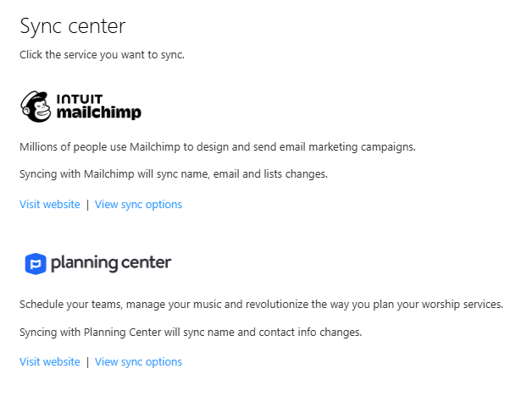Click the 'Schedule your teams' description sentence
This screenshot has height=396, width=532.
pos(261,305)
